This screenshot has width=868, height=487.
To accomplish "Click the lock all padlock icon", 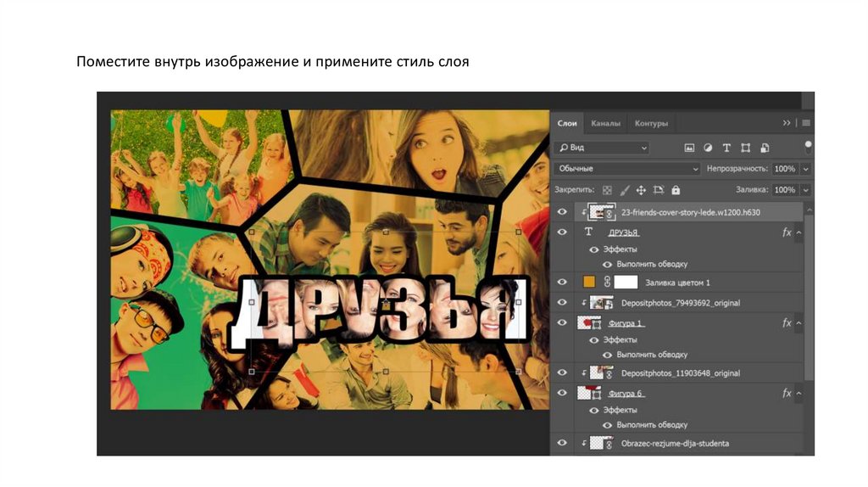I will [x=676, y=190].
